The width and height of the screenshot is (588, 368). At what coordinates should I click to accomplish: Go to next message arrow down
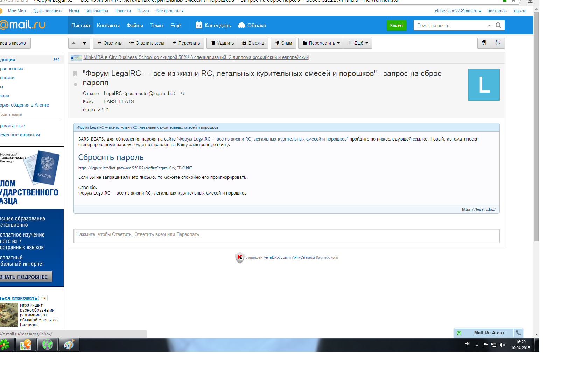click(x=85, y=43)
